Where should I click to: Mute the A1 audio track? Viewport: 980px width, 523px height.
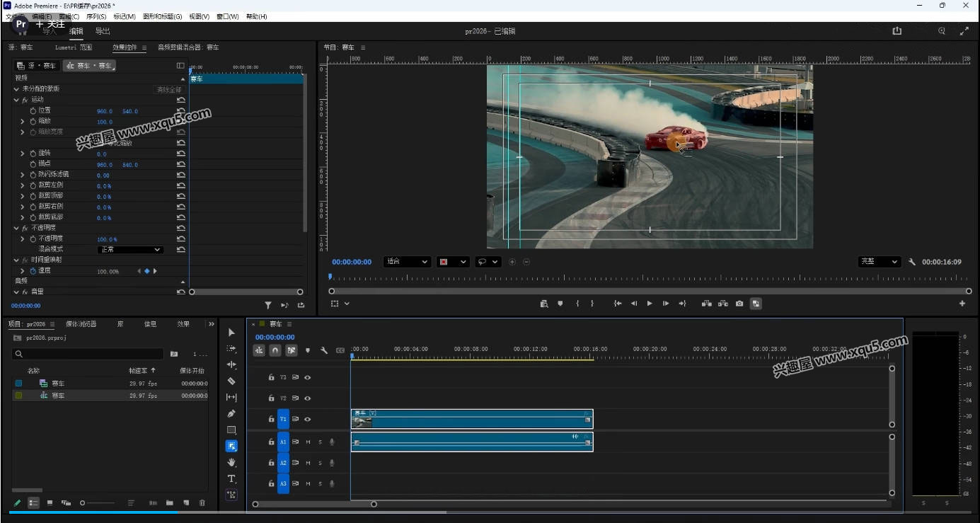[307, 442]
